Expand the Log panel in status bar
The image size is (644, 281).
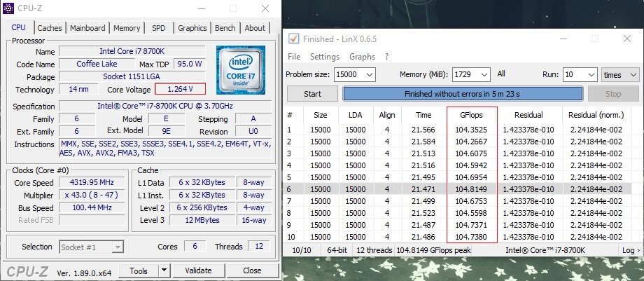point(631,250)
